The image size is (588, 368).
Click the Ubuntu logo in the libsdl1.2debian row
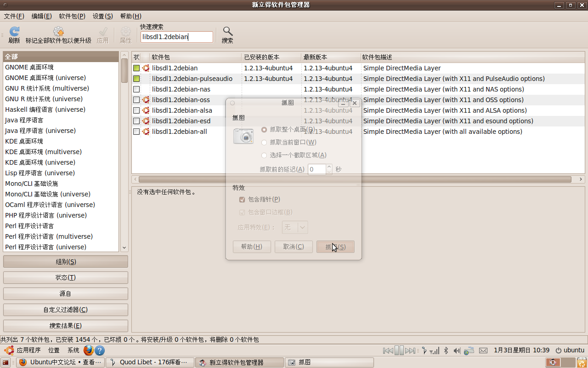tap(146, 68)
